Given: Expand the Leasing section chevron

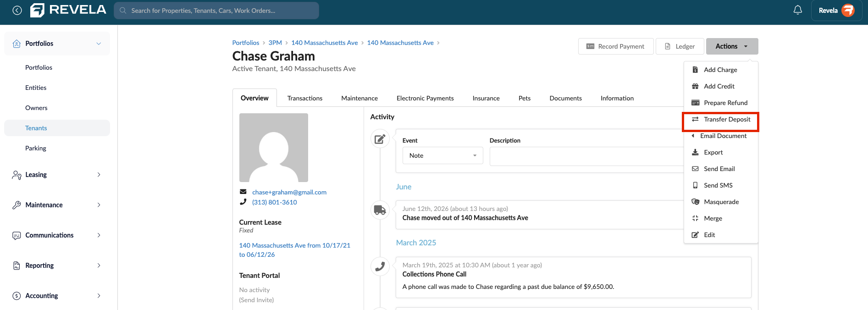Looking at the screenshot, I should pyautogui.click(x=99, y=175).
